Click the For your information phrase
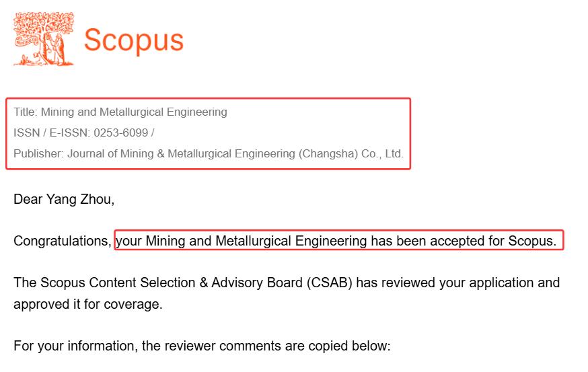Viewport: 588px width, 372px height. pyautogui.click(x=75, y=346)
